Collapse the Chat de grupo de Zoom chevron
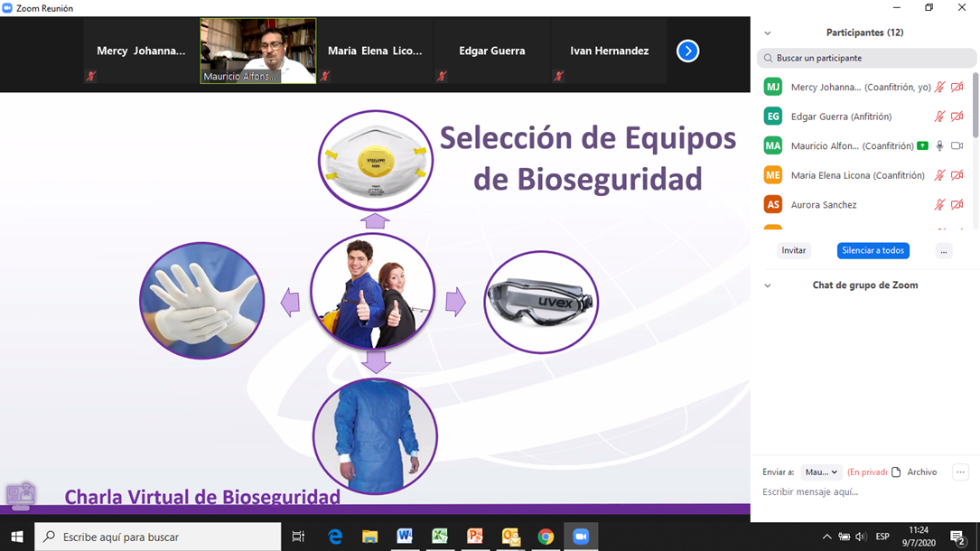 point(768,285)
